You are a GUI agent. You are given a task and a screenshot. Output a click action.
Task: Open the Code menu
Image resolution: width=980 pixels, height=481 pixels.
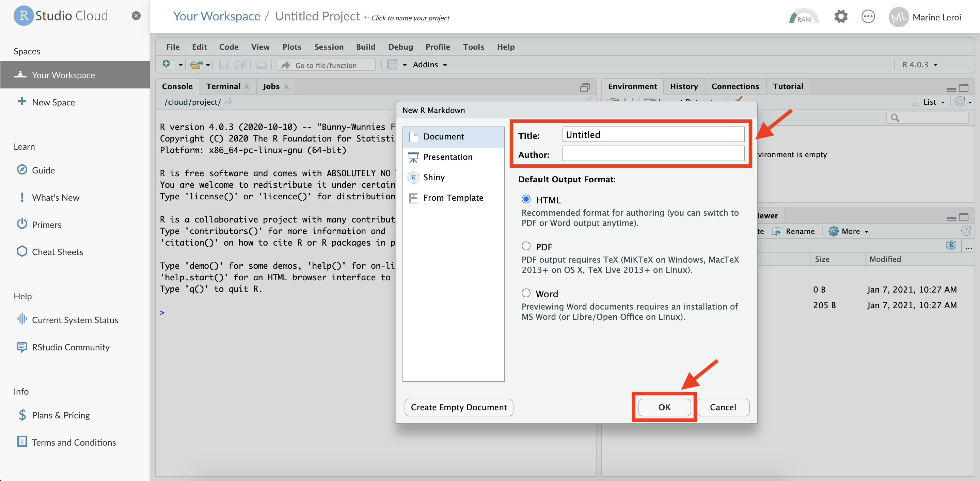(228, 47)
